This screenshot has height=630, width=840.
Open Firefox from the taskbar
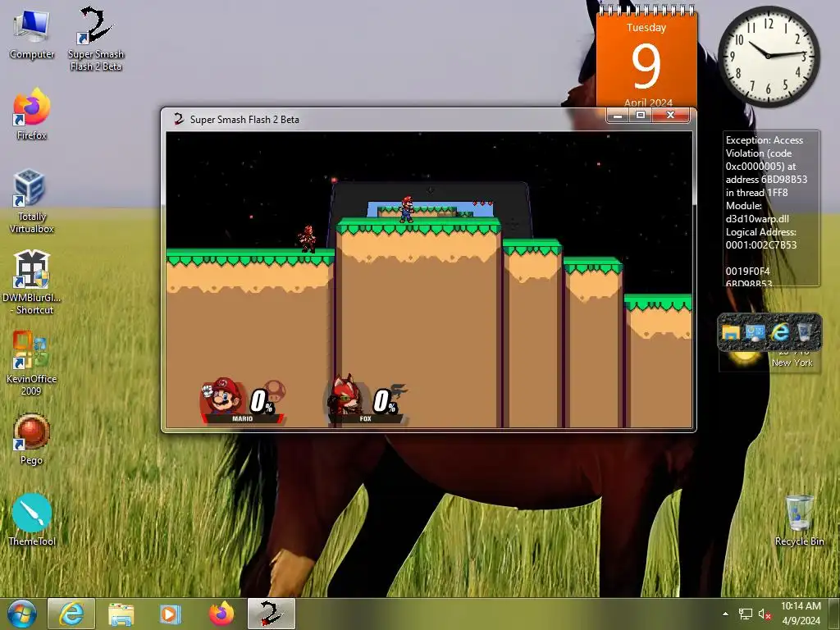click(221, 614)
